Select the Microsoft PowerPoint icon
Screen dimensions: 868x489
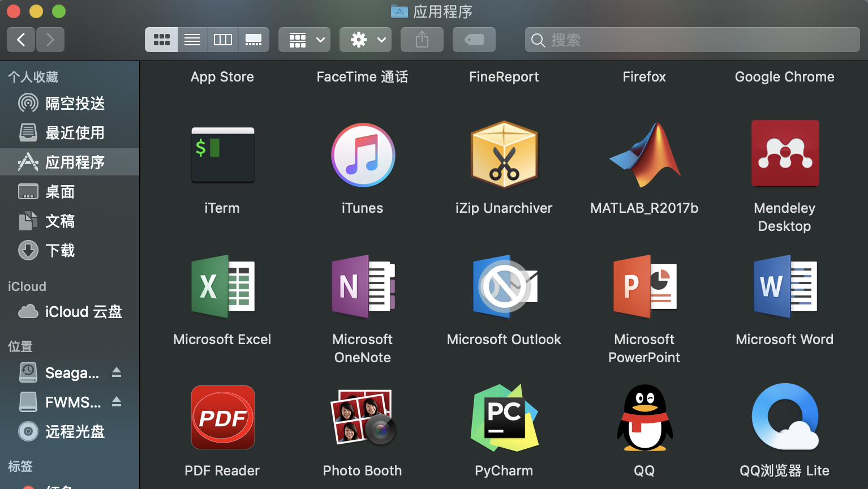(644, 286)
